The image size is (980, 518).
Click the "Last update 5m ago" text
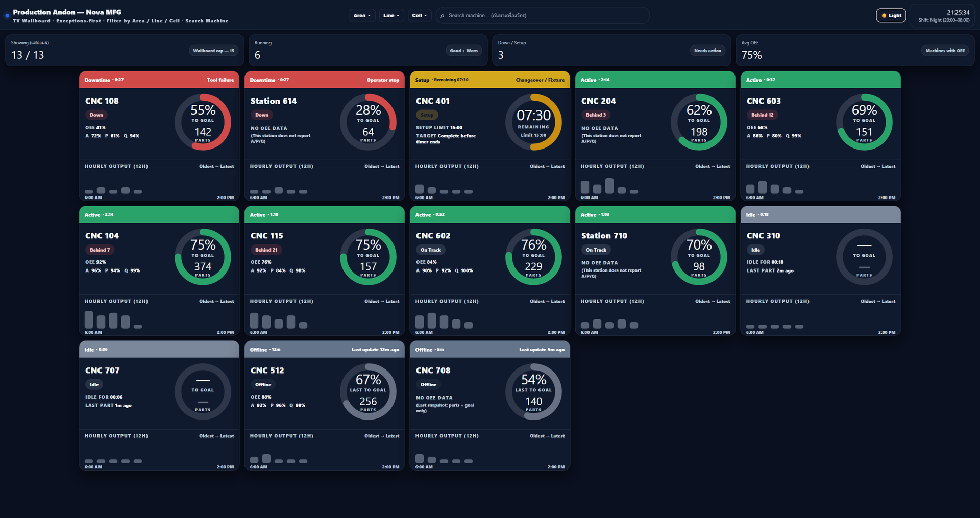click(542, 350)
